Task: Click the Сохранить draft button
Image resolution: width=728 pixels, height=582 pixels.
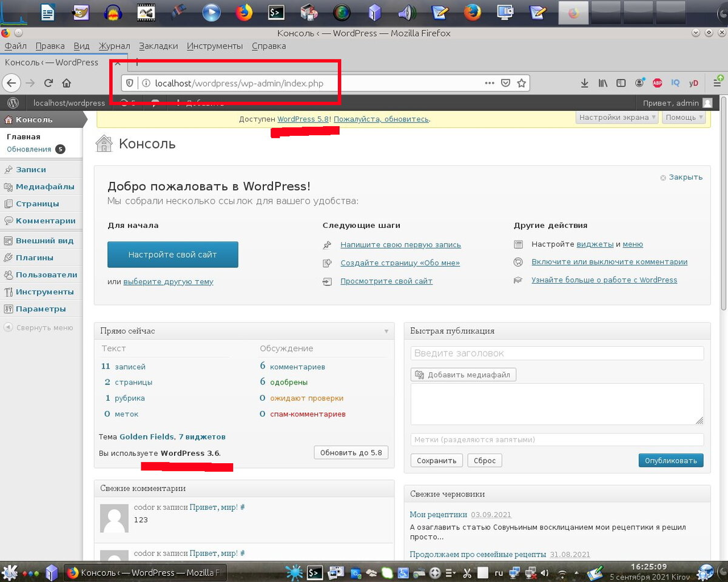Action: [x=437, y=461]
